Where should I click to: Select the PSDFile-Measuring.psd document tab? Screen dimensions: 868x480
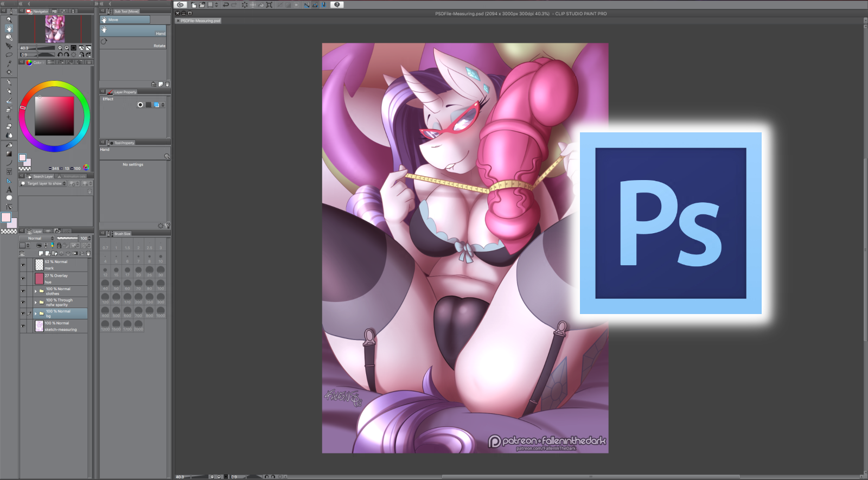point(198,21)
